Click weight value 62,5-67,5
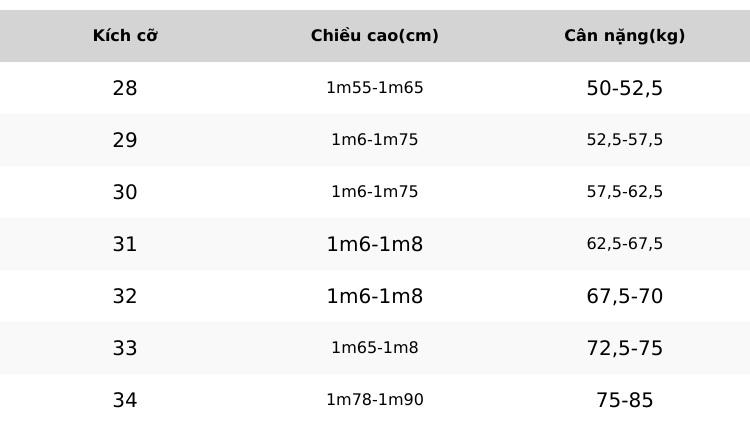 pos(625,244)
